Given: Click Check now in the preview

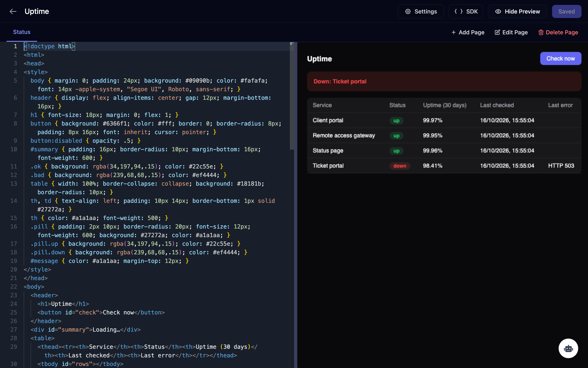Looking at the screenshot, I should click(561, 58).
